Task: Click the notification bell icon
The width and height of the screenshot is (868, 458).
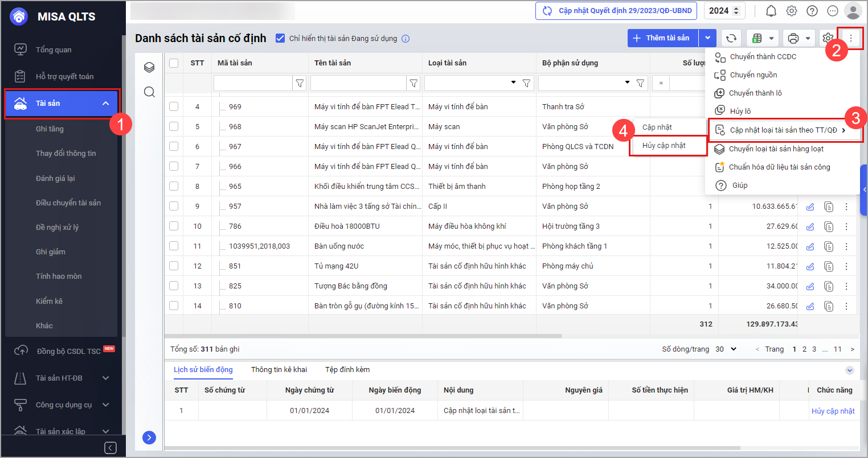Action: click(x=771, y=11)
